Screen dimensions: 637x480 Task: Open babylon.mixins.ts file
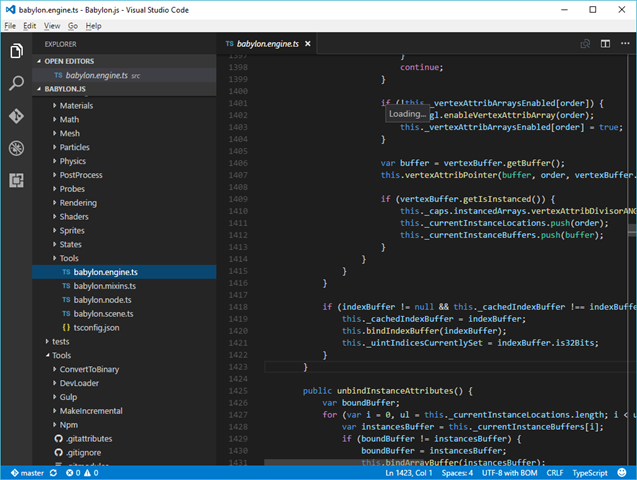pyautogui.click(x=124, y=286)
